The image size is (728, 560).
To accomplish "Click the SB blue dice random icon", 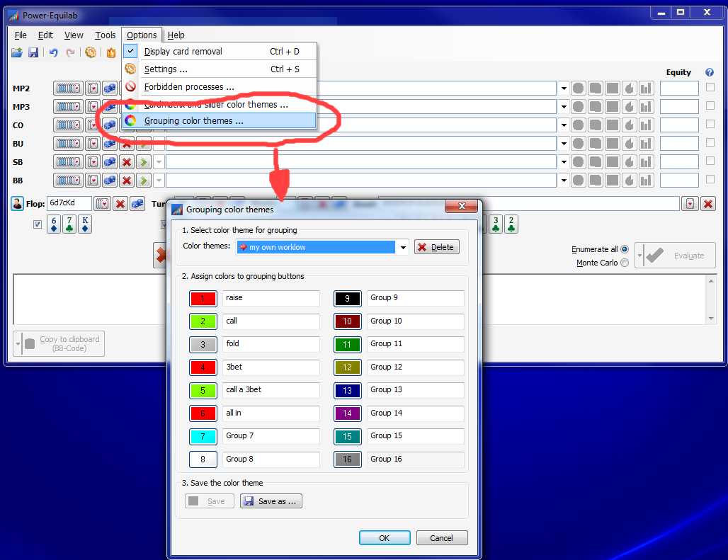I will 110,162.
